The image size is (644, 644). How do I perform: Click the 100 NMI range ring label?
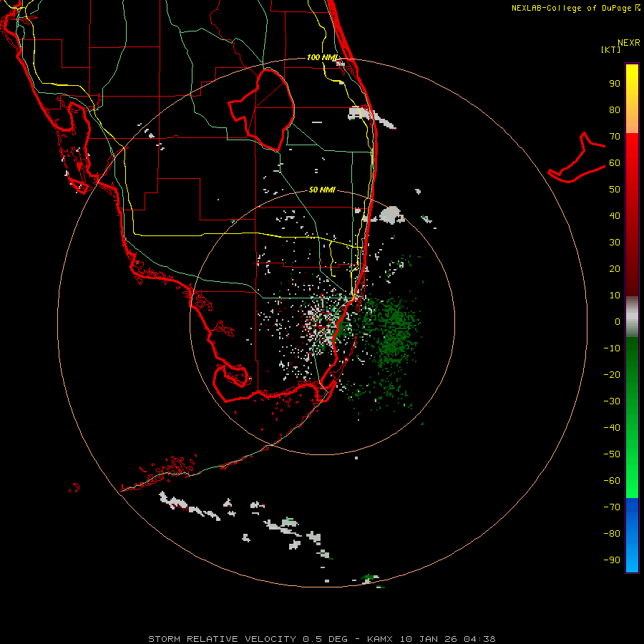pyautogui.click(x=323, y=57)
